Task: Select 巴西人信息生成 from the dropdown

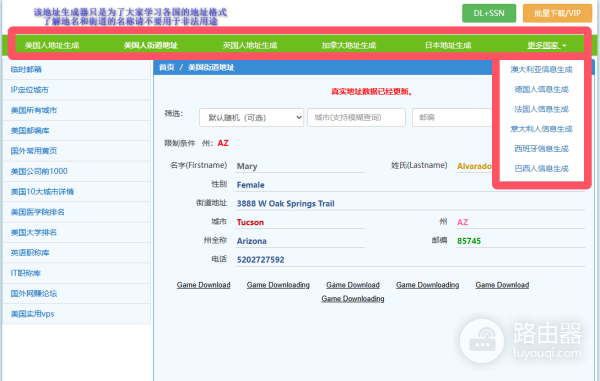Action: (541, 169)
